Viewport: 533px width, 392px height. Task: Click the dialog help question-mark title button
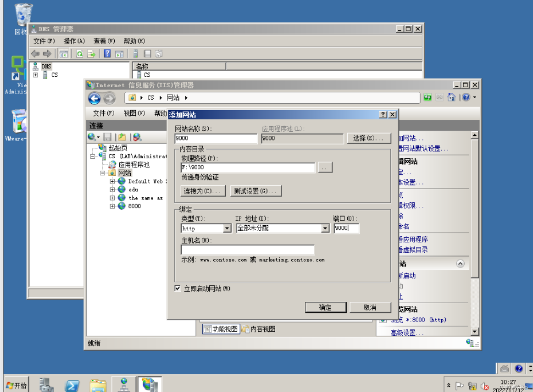383,115
